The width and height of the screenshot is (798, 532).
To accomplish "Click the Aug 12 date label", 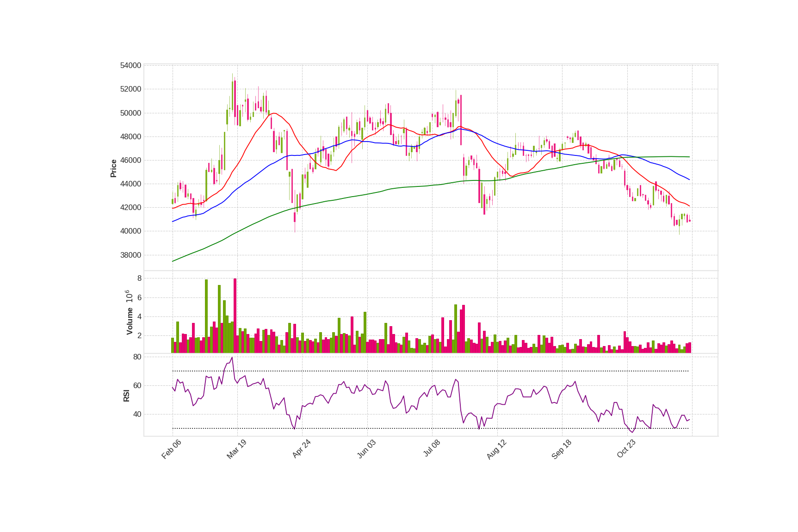I will pyautogui.click(x=496, y=449).
